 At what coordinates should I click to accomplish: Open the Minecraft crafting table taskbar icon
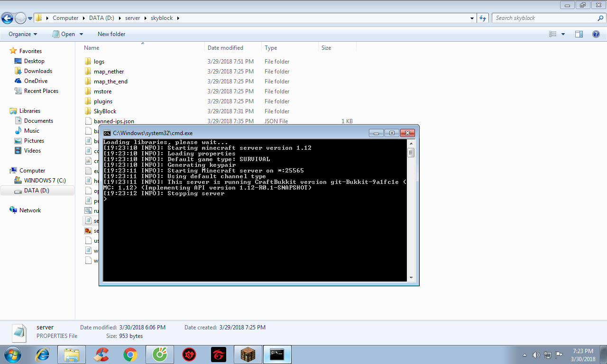[x=248, y=355]
